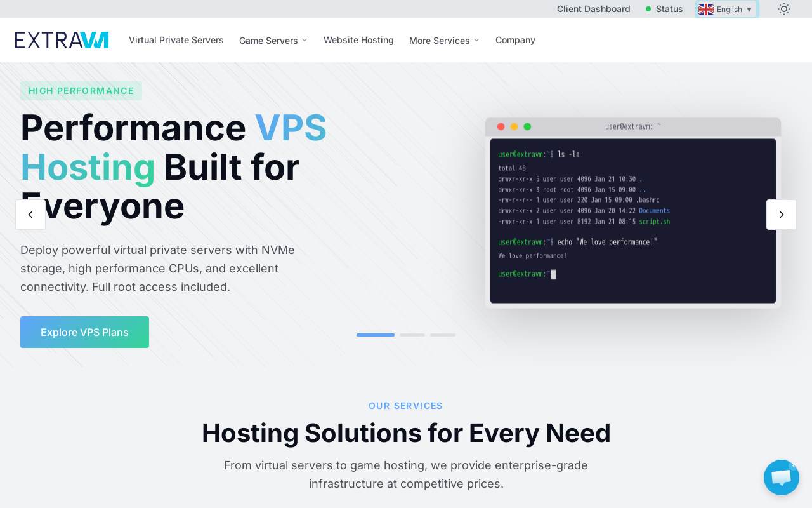This screenshot has width=812, height=508.
Task: Click the ExtraVM logo
Action: click(62, 40)
